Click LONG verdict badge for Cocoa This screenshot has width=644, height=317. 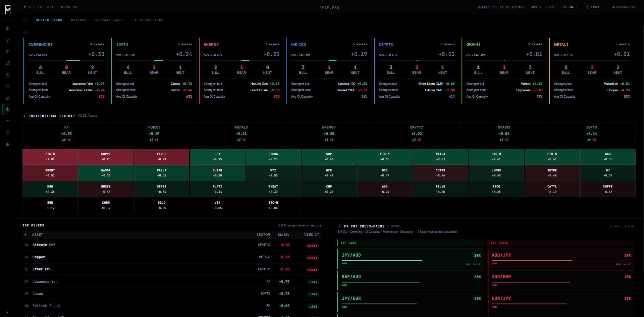click(x=313, y=294)
